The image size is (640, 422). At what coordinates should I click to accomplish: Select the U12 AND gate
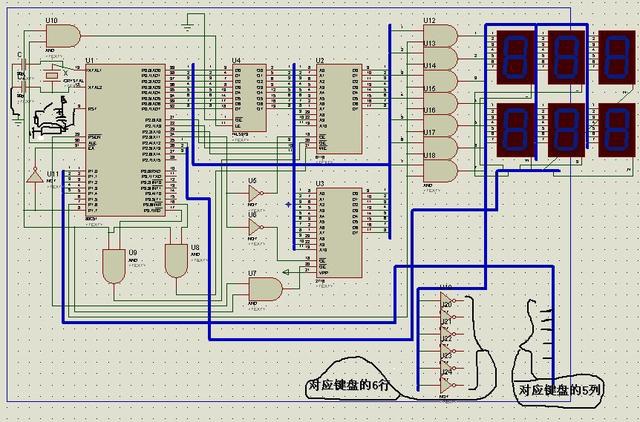pos(442,36)
